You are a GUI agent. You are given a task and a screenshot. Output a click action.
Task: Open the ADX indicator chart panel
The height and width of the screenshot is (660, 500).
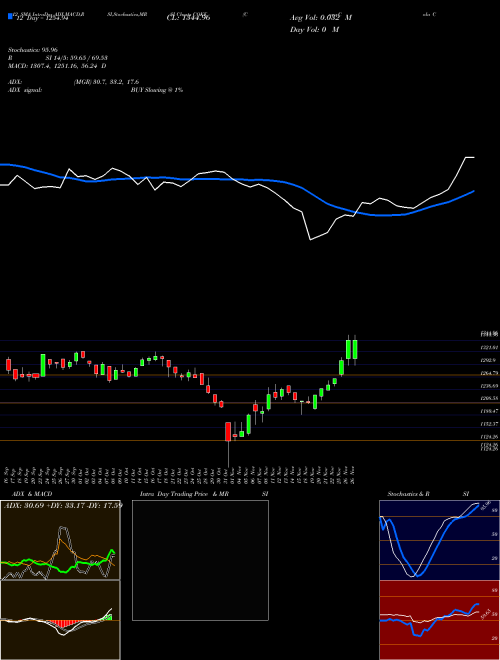coord(60,540)
